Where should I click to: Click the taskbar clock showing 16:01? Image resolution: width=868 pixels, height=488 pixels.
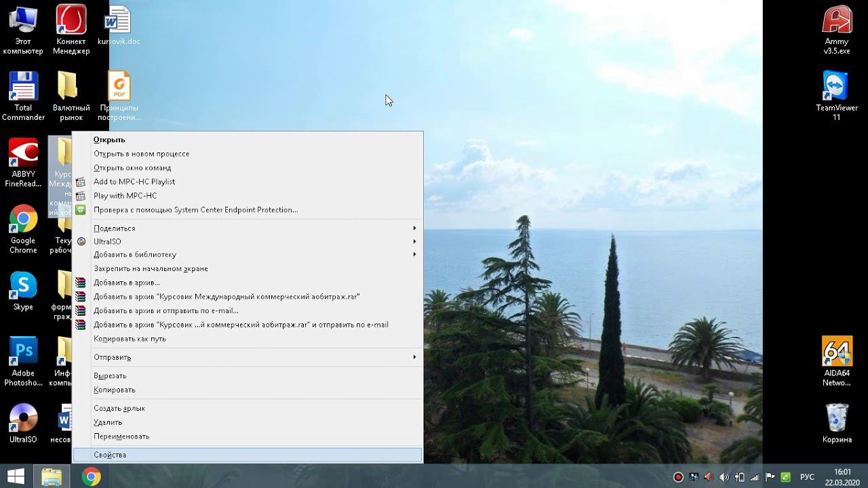pos(842,476)
